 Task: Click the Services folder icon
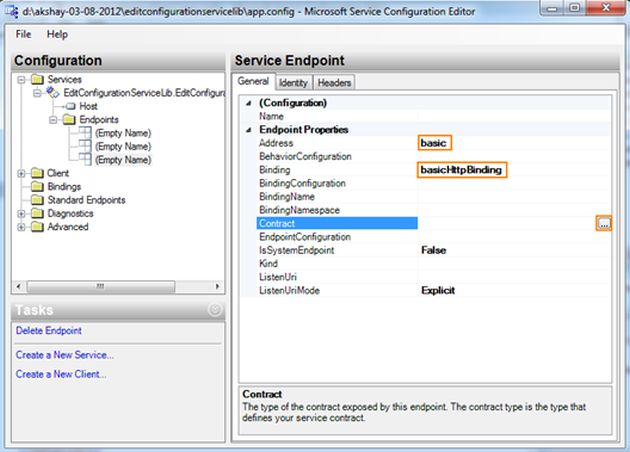click(37, 79)
